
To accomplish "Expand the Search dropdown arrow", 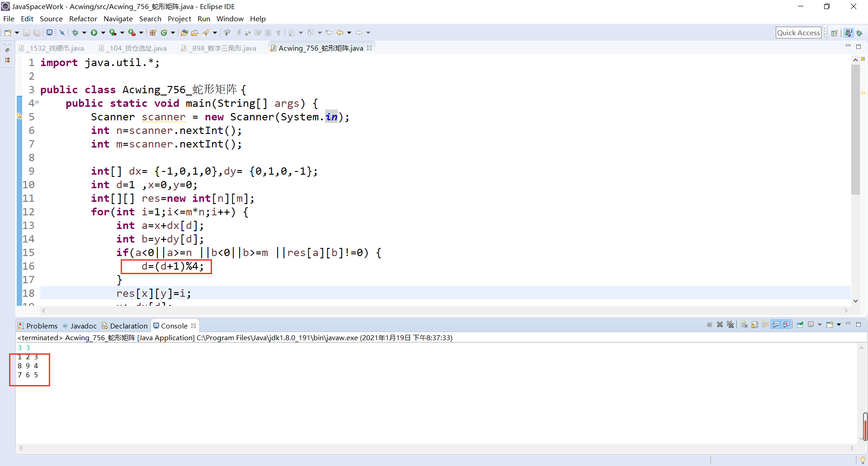I will coord(215,33).
